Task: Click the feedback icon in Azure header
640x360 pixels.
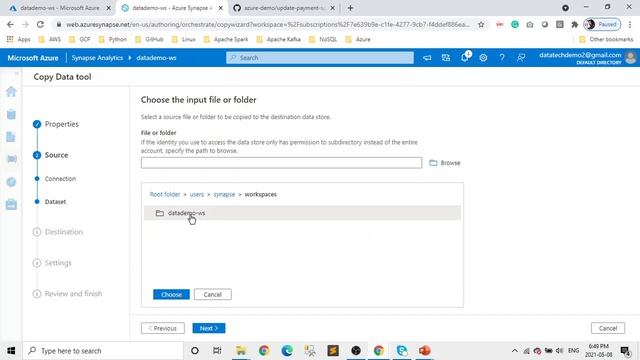Action: coord(521,58)
